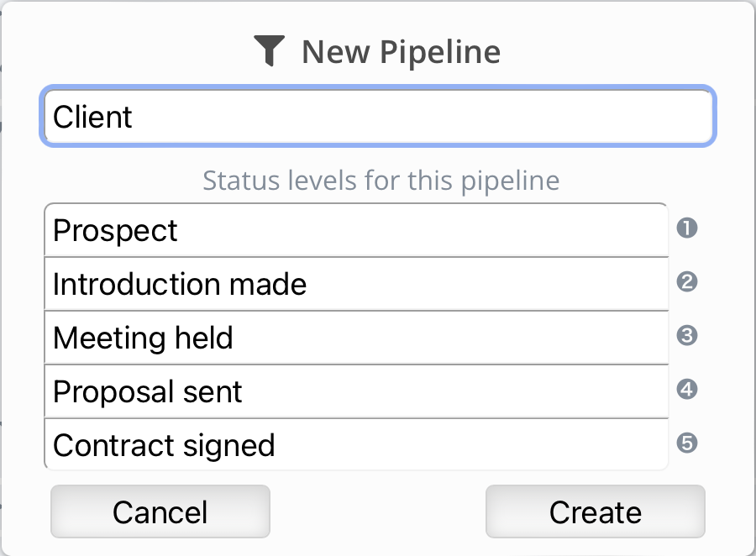Place cursor on the word held
Image resolution: width=756 pixels, height=556 pixels.
[x=204, y=338]
